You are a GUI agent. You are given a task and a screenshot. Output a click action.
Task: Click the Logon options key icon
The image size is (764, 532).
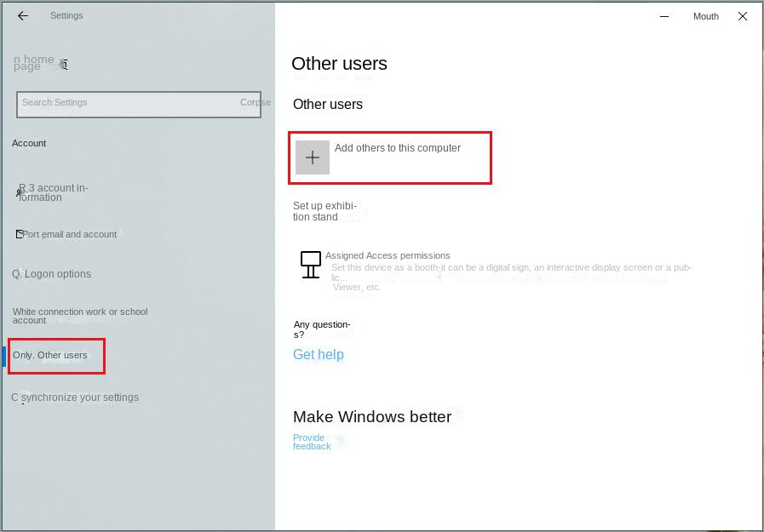[x=16, y=274]
